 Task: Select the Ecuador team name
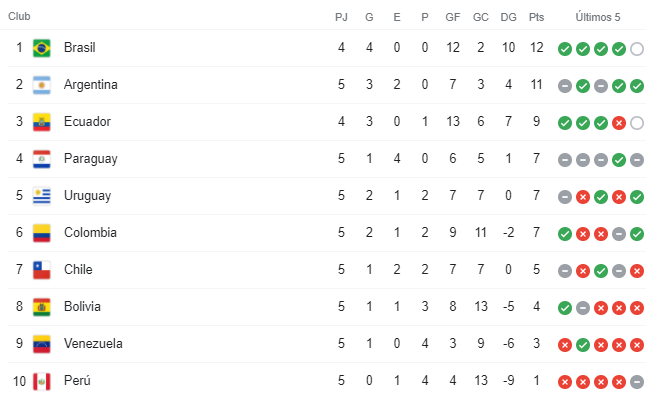(87, 122)
